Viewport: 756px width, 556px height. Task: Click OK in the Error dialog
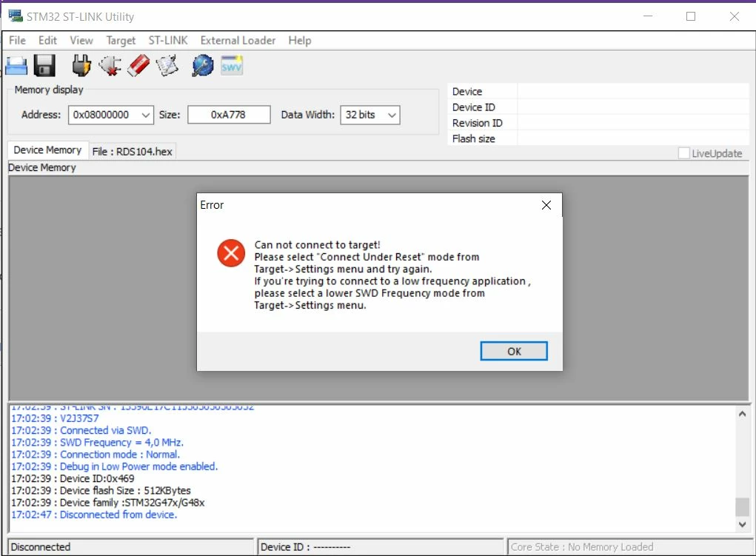click(x=514, y=351)
